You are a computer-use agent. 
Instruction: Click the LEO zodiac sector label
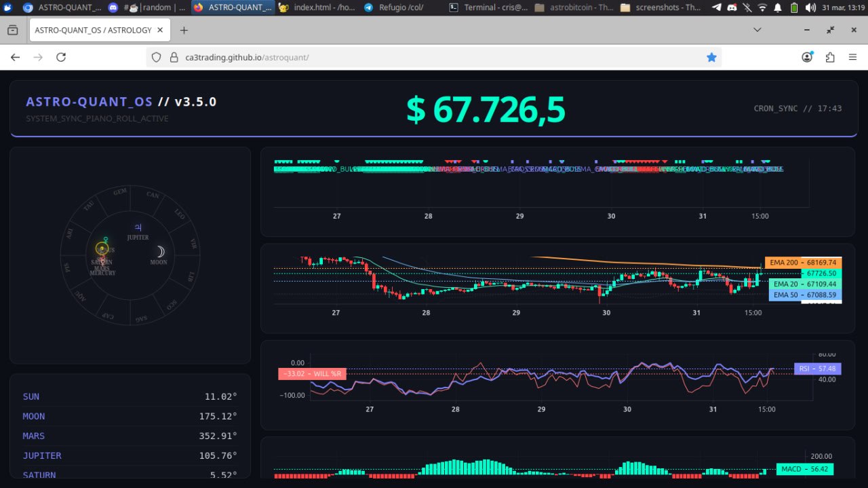(x=179, y=214)
